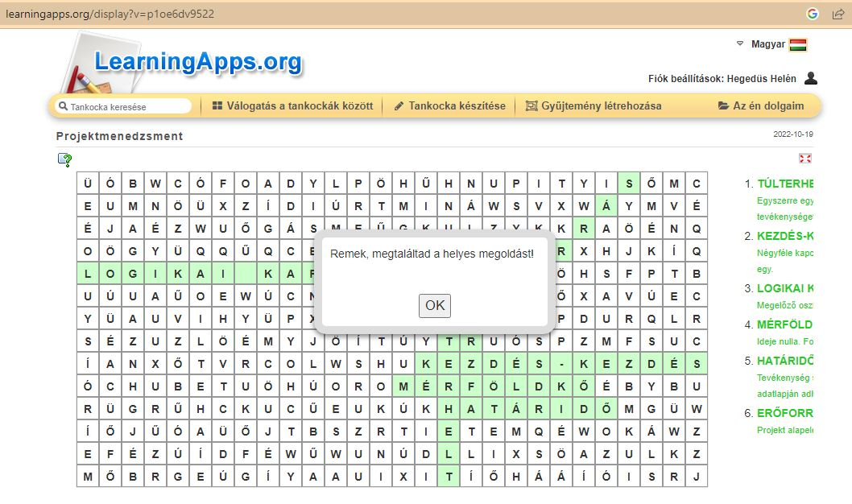Open Gyűjtemény létrehozása menu item
852x504 pixels.
[x=594, y=105]
